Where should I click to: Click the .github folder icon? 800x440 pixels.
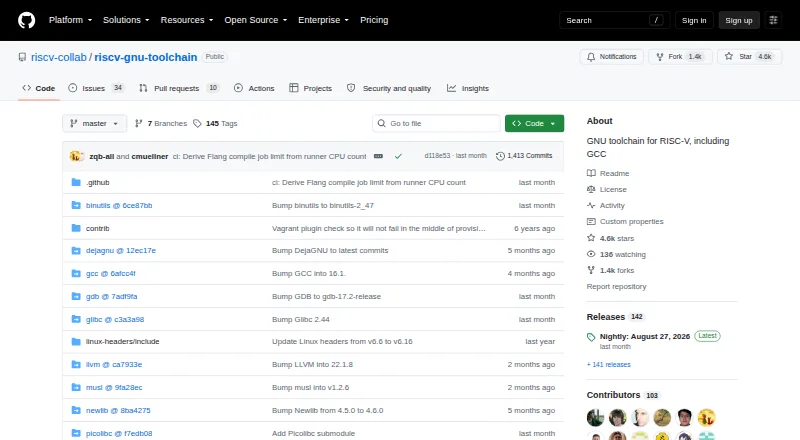(76, 182)
